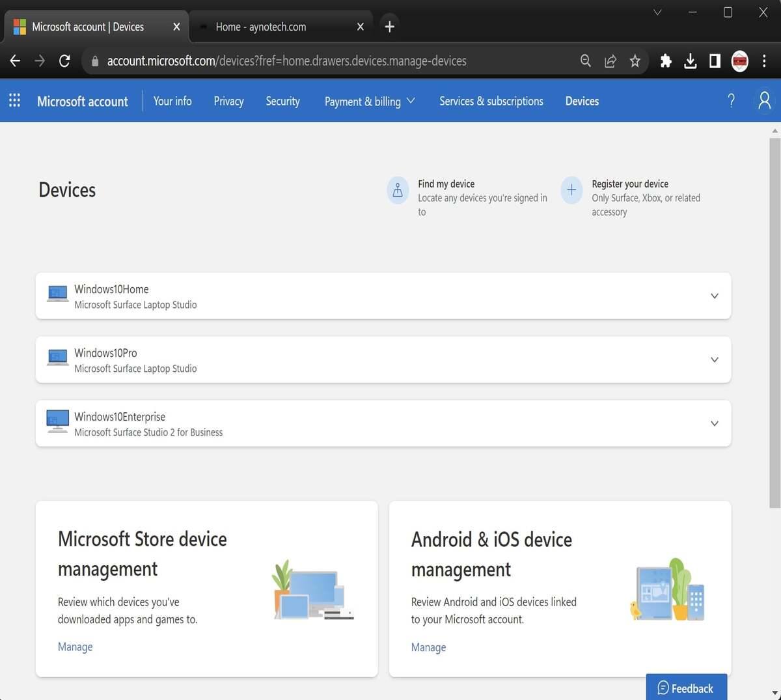Open the Chrome three-dot menu
781x700 pixels.
click(765, 61)
